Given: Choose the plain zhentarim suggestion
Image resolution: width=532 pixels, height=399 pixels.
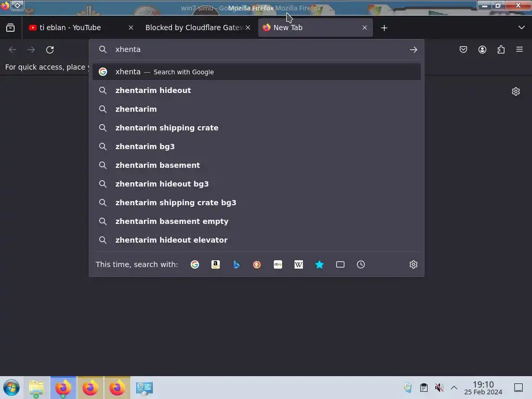Looking at the screenshot, I should (257, 109).
